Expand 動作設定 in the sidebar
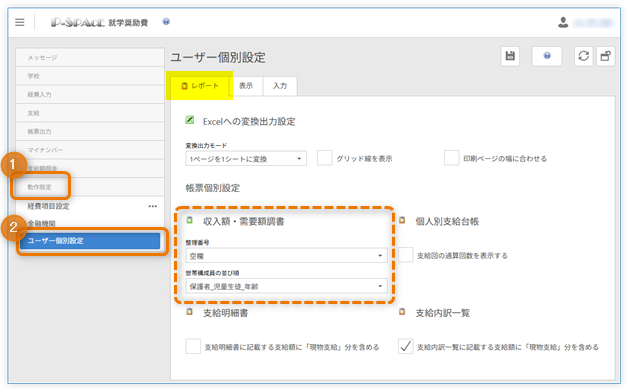Viewport: 628px width, 391px height. coord(90,187)
